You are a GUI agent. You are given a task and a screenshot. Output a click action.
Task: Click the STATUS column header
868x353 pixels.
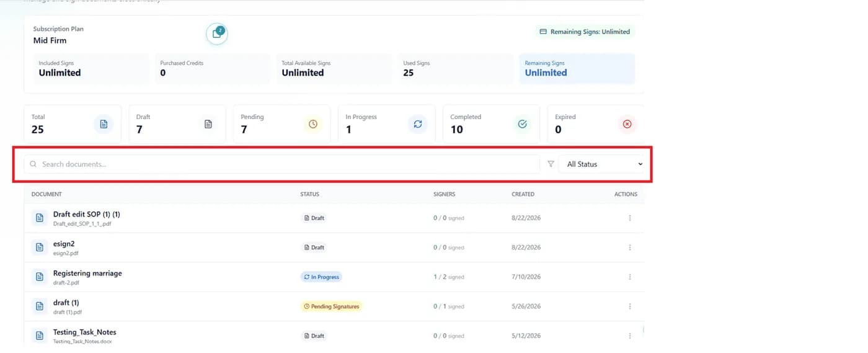click(x=310, y=194)
